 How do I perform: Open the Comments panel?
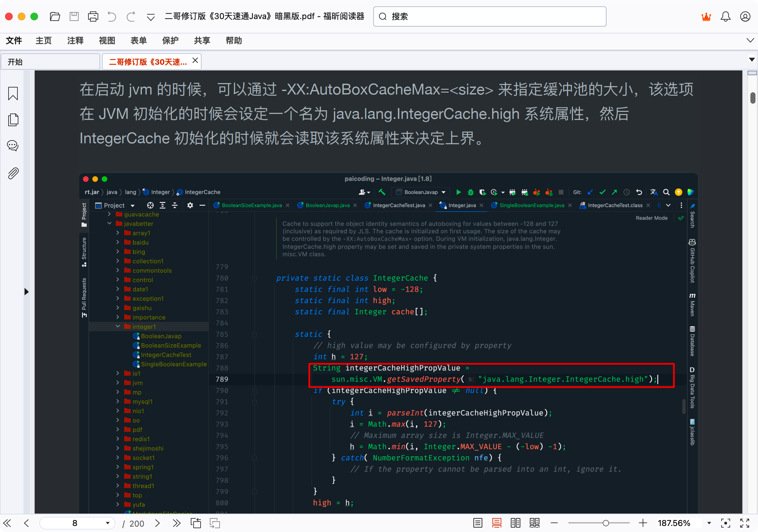pyautogui.click(x=13, y=146)
